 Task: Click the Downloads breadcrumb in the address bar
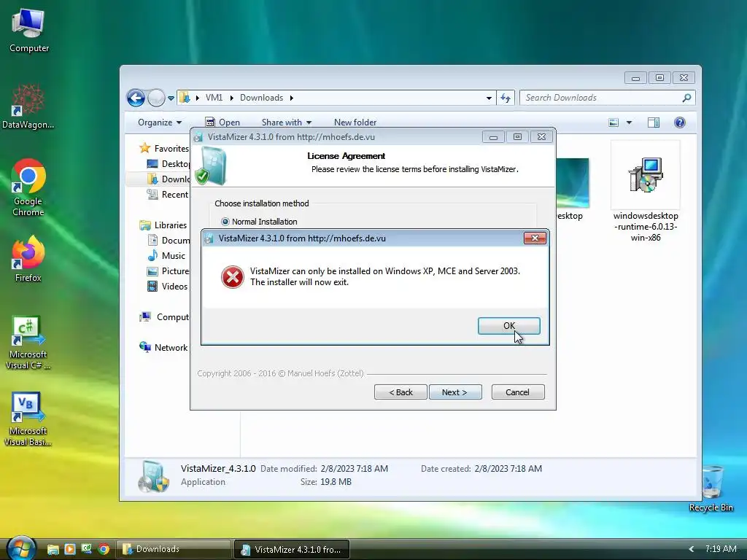(x=262, y=98)
